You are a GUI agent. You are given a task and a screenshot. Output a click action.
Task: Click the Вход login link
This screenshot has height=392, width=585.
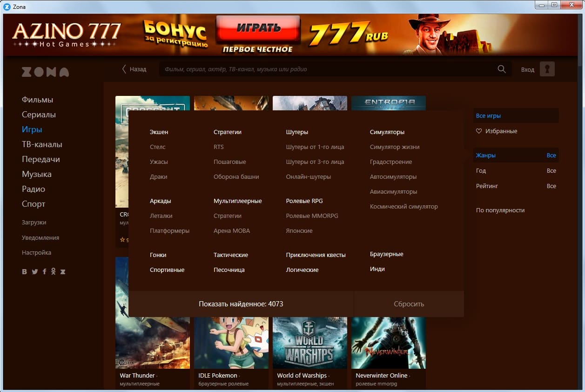pos(528,69)
